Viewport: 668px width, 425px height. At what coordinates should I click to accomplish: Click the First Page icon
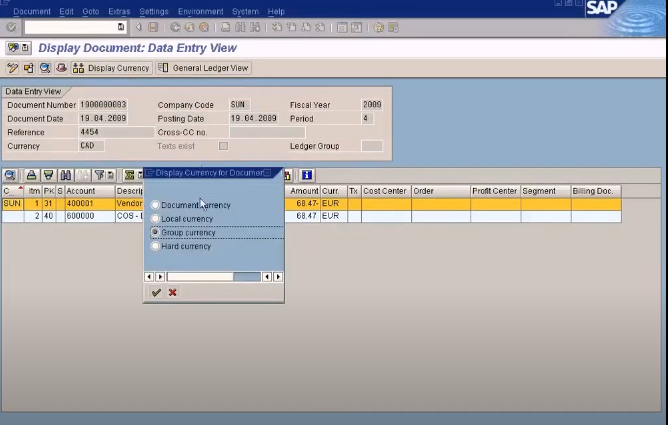coord(277,27)
